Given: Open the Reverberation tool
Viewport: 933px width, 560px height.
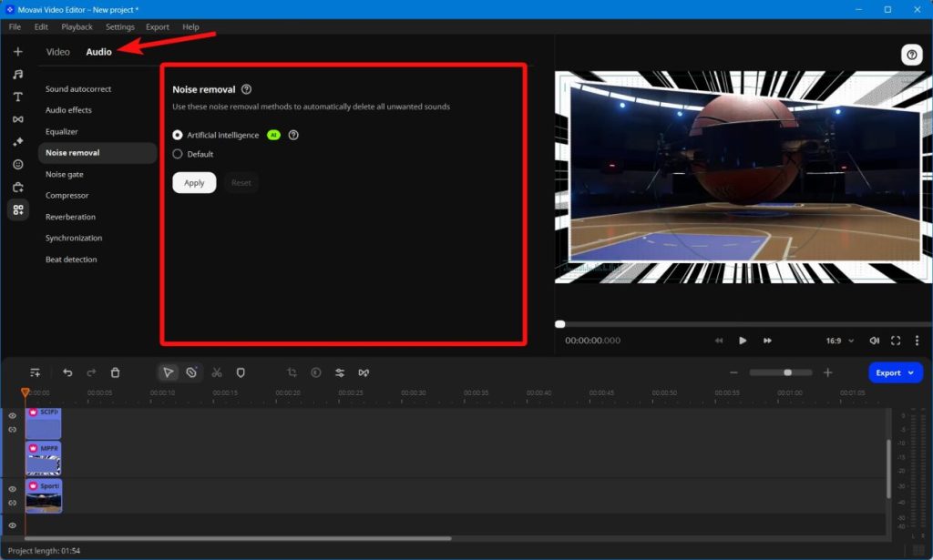Looking at the screenshot, I should [70, 217].
